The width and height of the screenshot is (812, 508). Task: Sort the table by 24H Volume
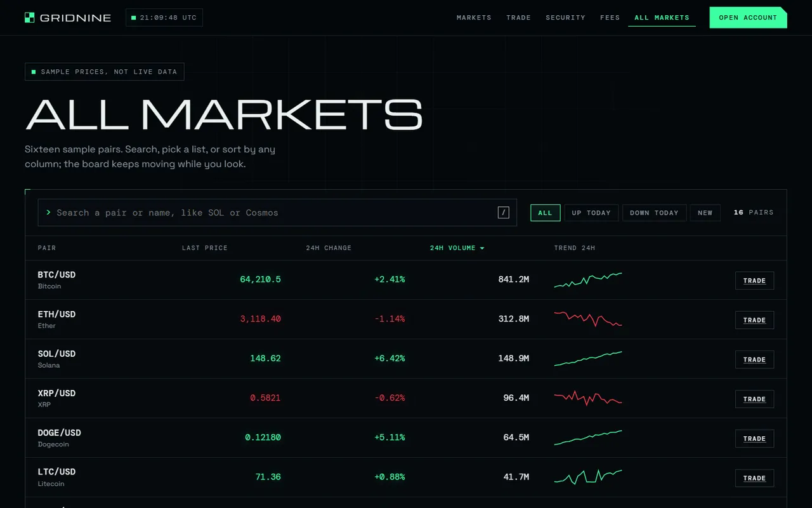[x=457, y=248]
